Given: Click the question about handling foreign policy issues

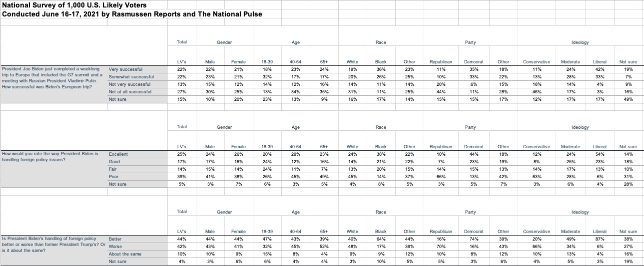Looking at the screenshot, I should pos(50,158).
